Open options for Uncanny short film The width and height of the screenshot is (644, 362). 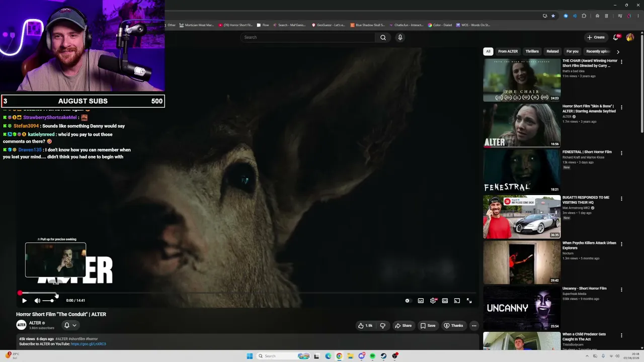(621, 290)
